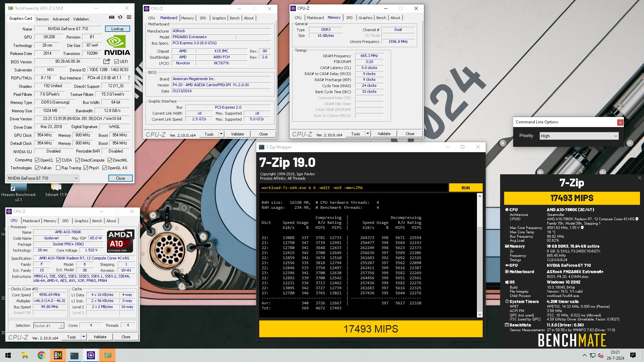The height and width of the screenshot is (362, 644).
Task: Open Windows Start menu
Action: click(x=8, y=355)
